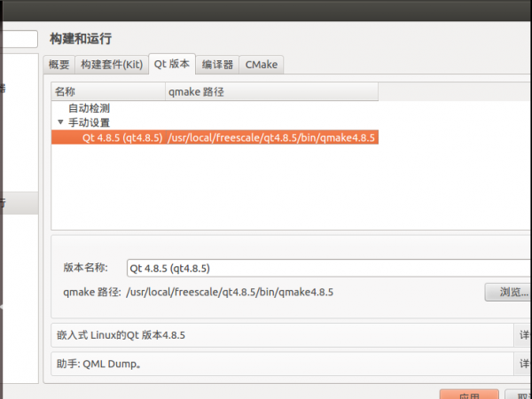
Task: Sort by the 名称 column header
Action: 106,91
